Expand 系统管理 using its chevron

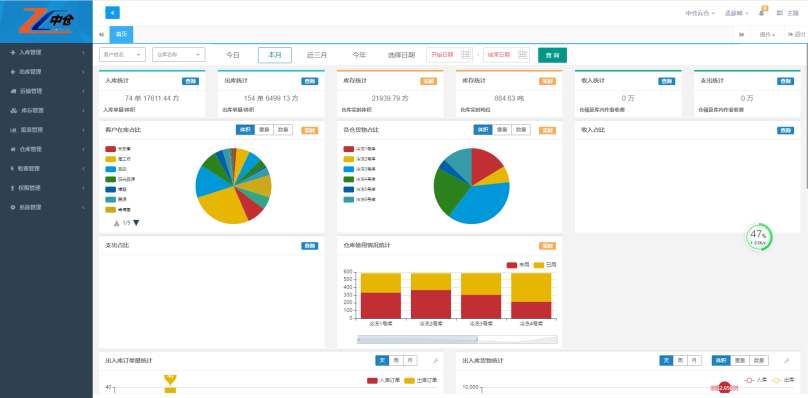(x=83, y=207)
